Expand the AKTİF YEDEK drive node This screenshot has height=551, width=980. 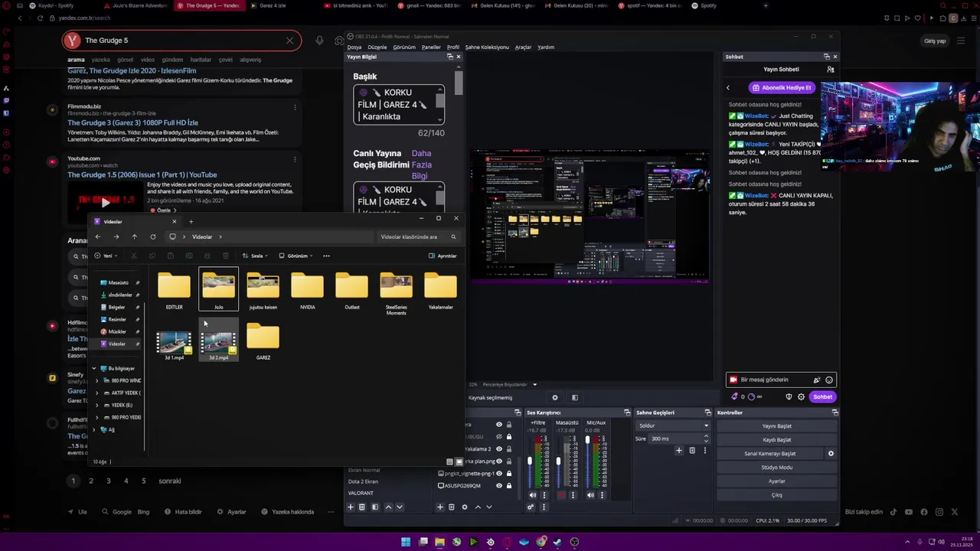pos(96,393)
